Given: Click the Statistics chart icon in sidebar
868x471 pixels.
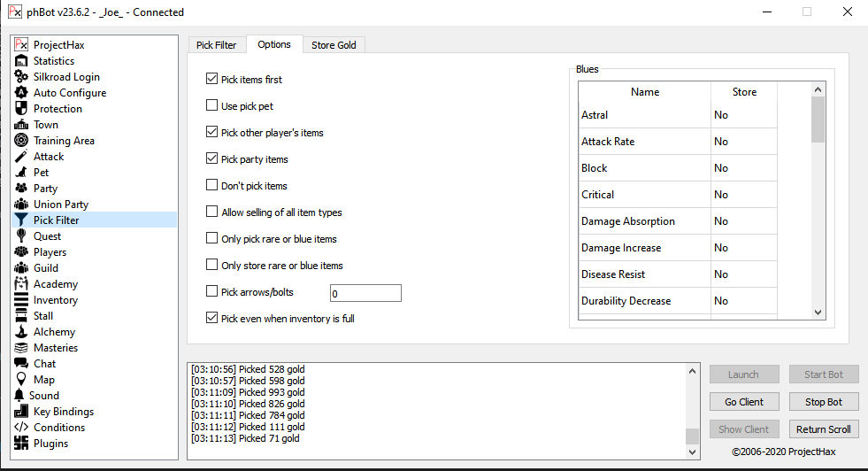Looking at the screenshot, I should coord(21,61).
